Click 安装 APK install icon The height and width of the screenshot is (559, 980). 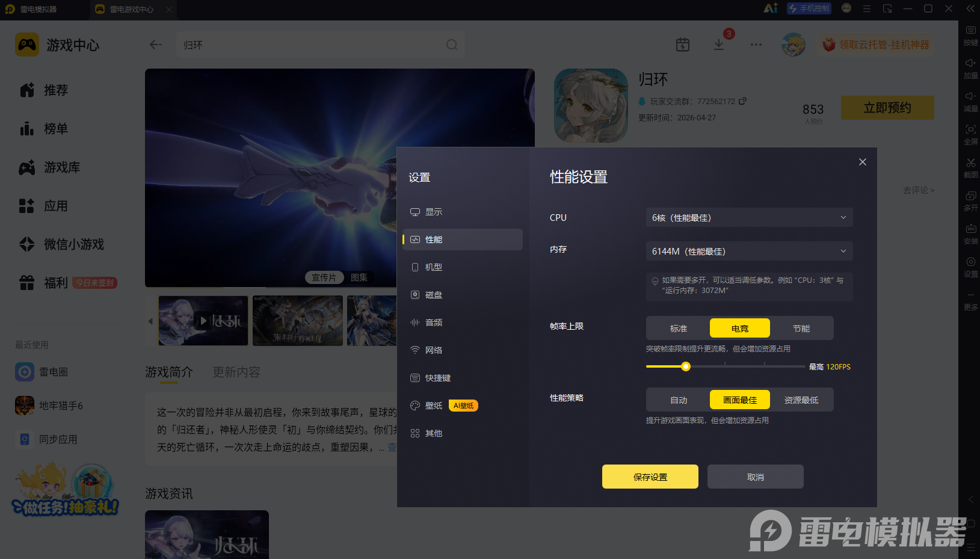pyautogui.click(x=970, y=235)
